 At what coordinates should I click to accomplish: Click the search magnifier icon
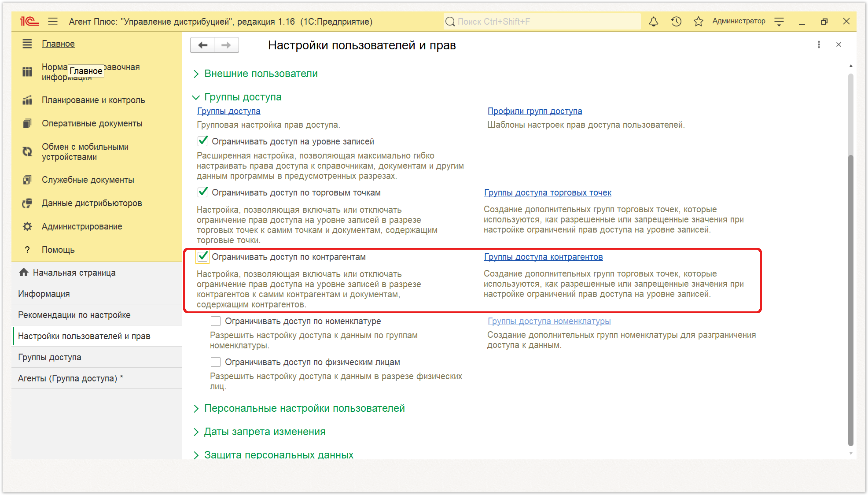(450, 21)
